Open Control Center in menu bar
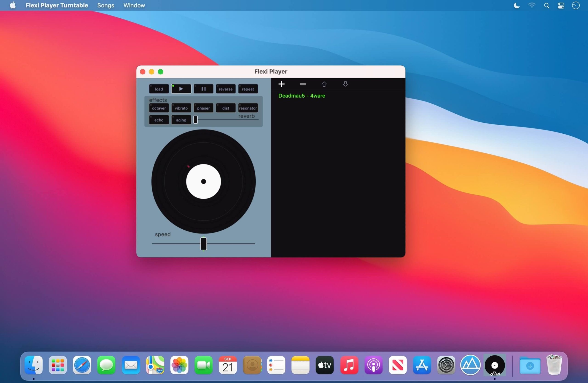The height and width of the screenshot is (383, 588). coord(561,6)
